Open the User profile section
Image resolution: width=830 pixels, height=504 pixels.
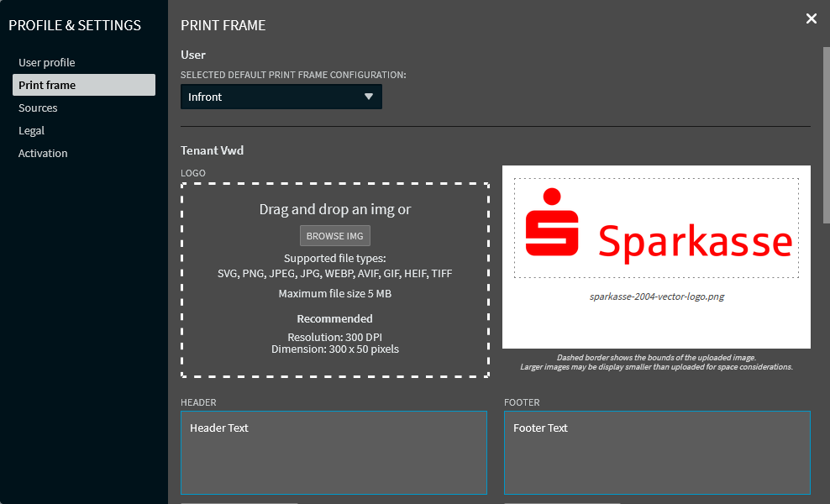tap(47, 62)
